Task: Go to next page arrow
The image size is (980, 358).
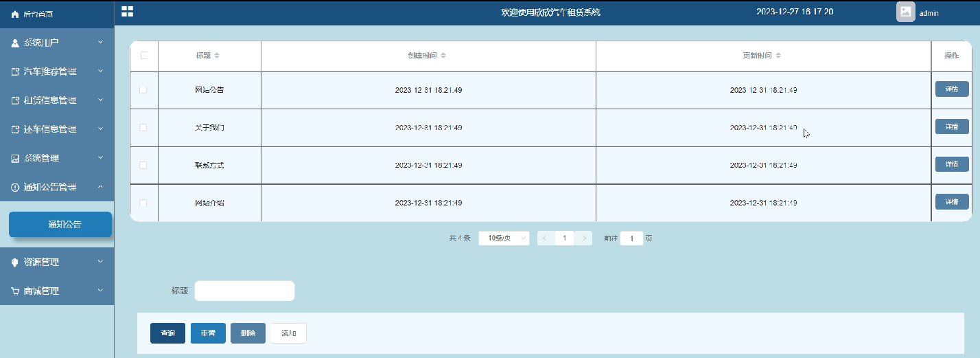Action: tap(584, 238)
